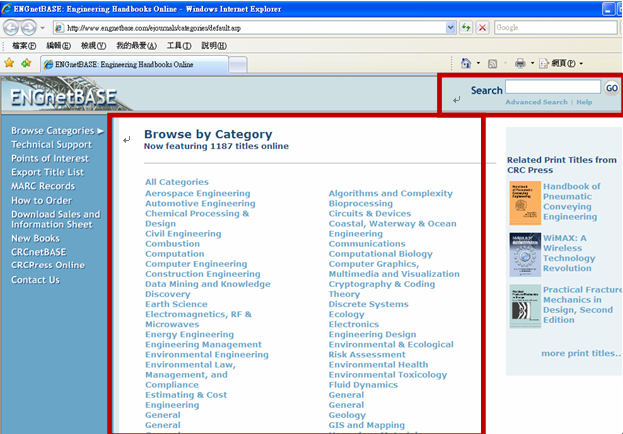
Task: Open the Civil Engineering category
Action: tap(183, 234)
